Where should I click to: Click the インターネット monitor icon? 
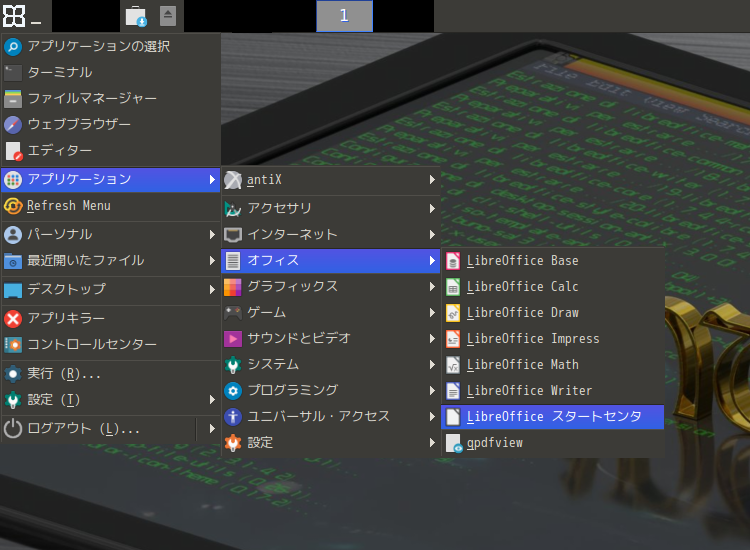coord(233,235)
